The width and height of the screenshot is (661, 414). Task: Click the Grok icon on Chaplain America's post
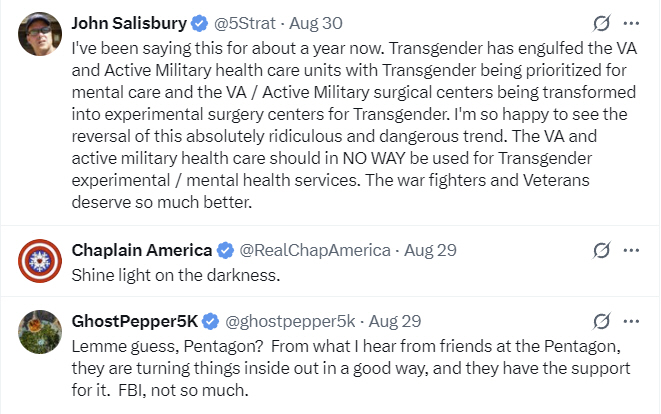[601, 250]
